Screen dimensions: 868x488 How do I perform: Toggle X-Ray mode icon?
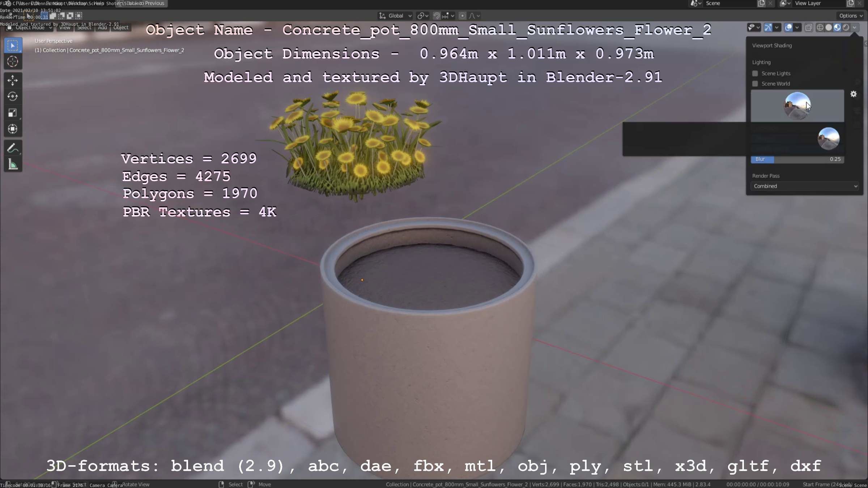(809, 27)
